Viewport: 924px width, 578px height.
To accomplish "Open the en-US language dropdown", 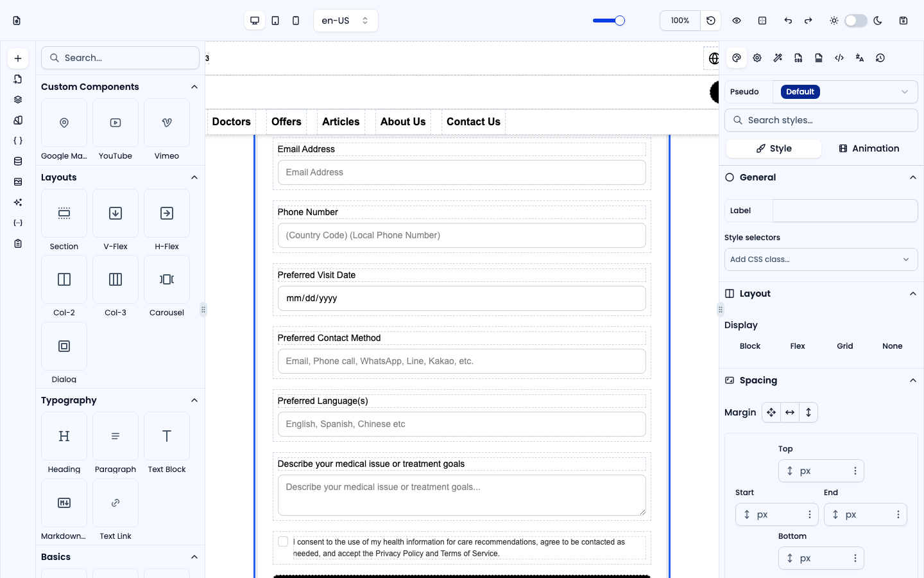I will tap(346, 21).
